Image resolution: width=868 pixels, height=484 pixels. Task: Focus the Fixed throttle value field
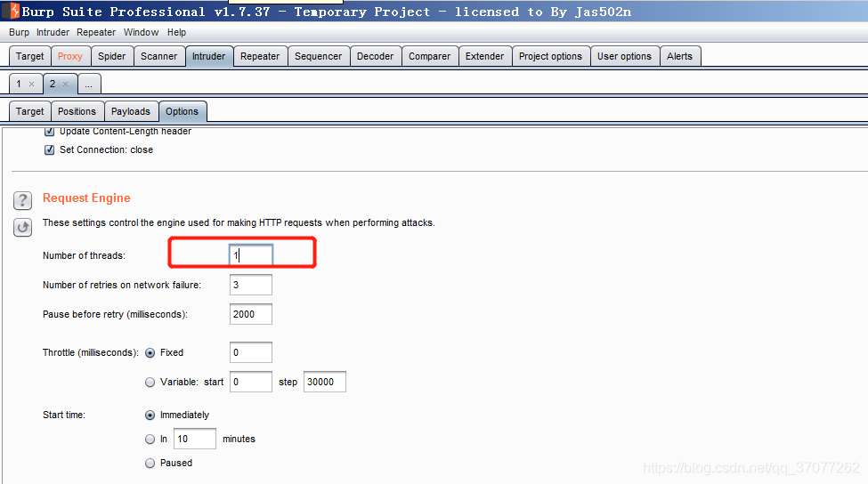tap(251, 353)
